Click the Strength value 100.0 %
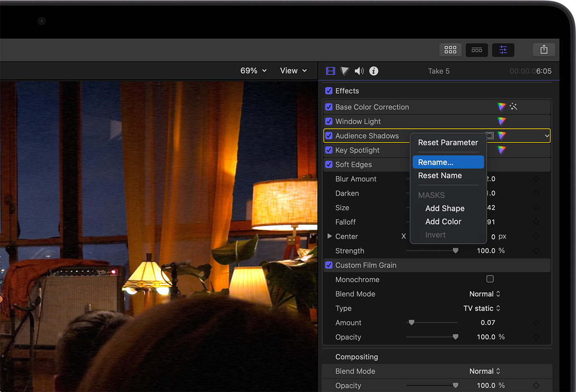The width and height of the screenshot is (576, 392). pyautogui.click(x=490, y=251)
